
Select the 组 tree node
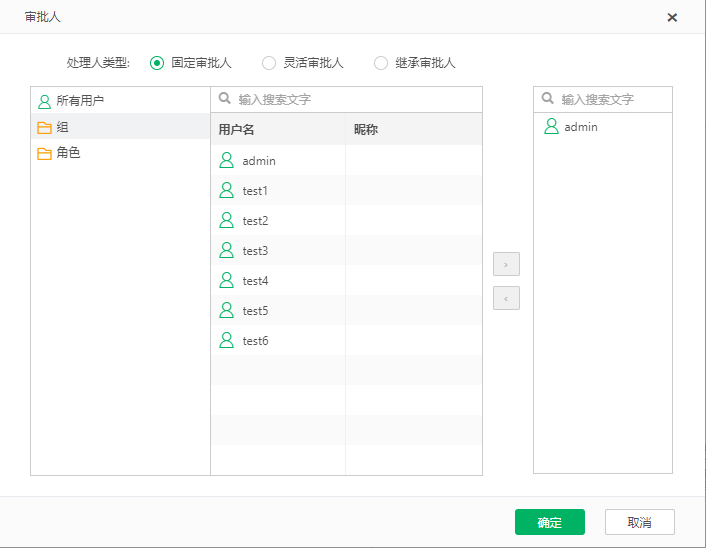pyautogui.click(x=120, y=127)
